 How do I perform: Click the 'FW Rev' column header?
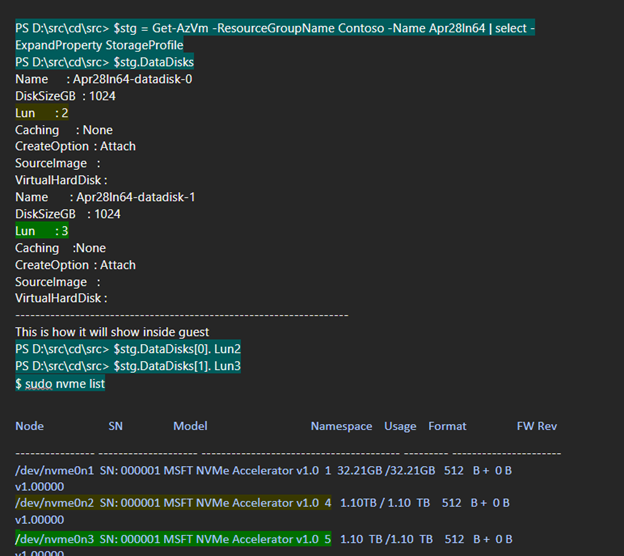(537, 426)
